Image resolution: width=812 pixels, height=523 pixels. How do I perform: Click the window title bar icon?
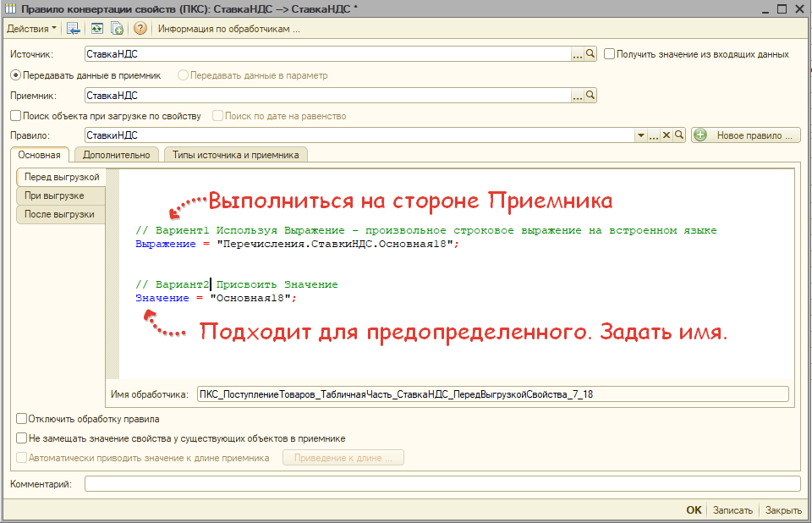[10, 8]
